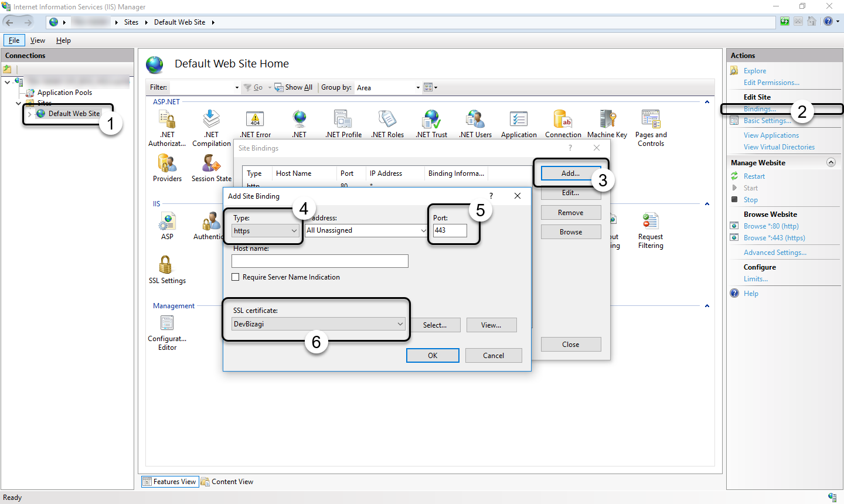The height and width of the screenshot is (504, 844).
Task: Open the IP address All Unassigned dropdown
Action: (366, 230)
